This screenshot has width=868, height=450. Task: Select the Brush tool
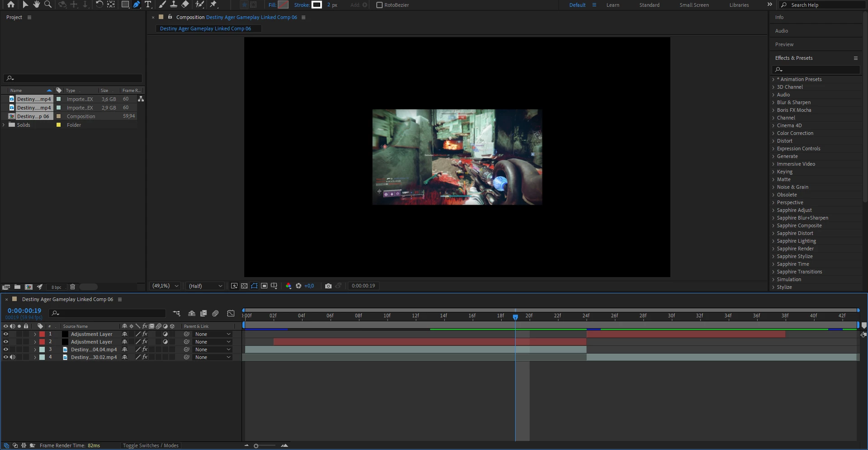162,5
